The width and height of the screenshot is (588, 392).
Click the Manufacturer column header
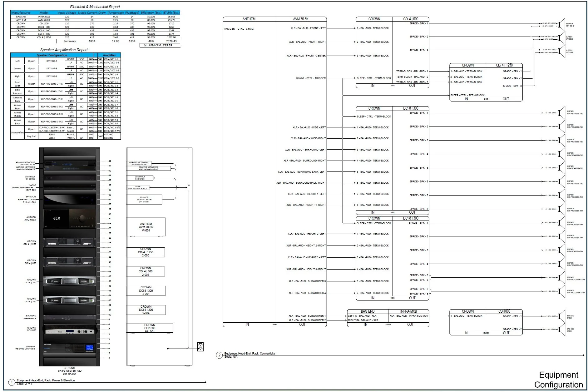[x=21, y=13]
